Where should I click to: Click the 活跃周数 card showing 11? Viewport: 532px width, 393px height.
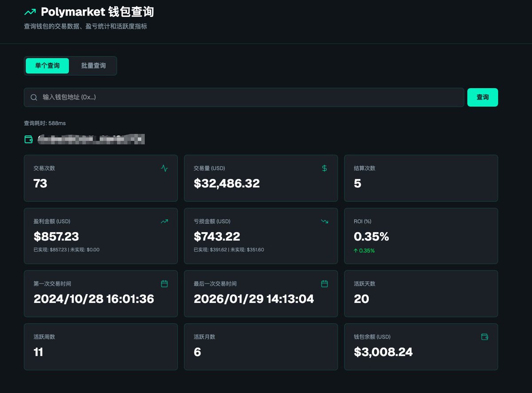point(101,346)
